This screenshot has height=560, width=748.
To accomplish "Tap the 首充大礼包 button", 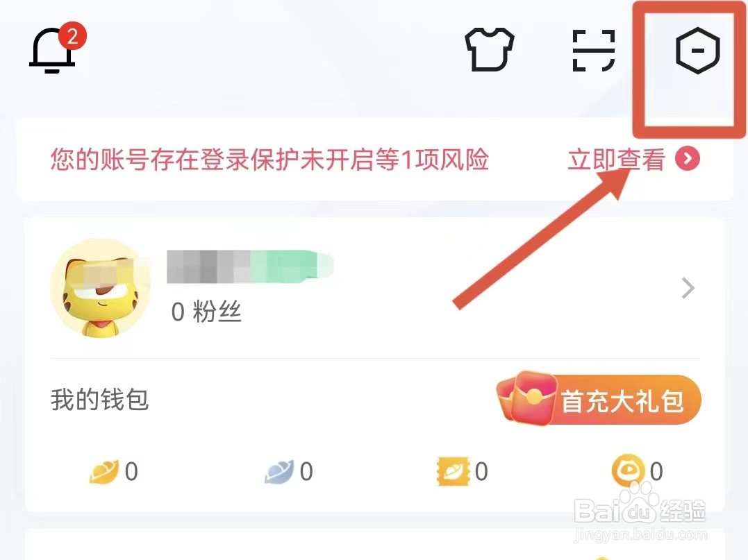I will click(599, 400).
